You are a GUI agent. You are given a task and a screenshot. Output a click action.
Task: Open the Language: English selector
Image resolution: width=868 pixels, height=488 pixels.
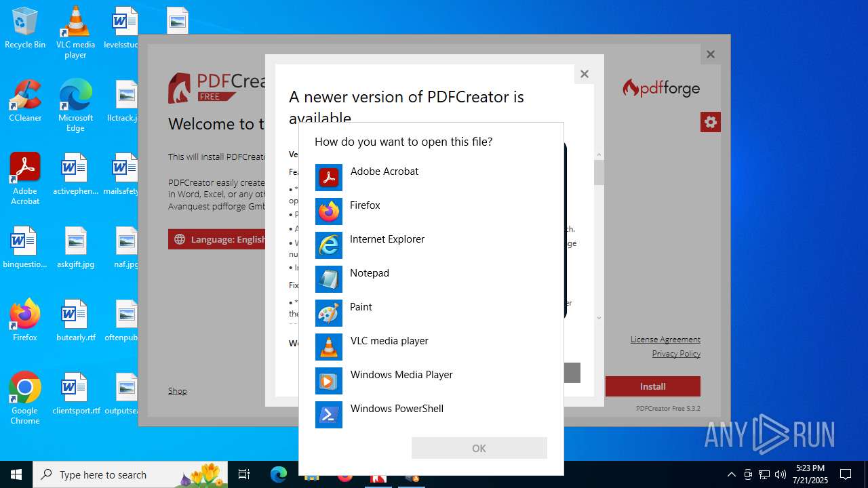(x=217, y=239)
